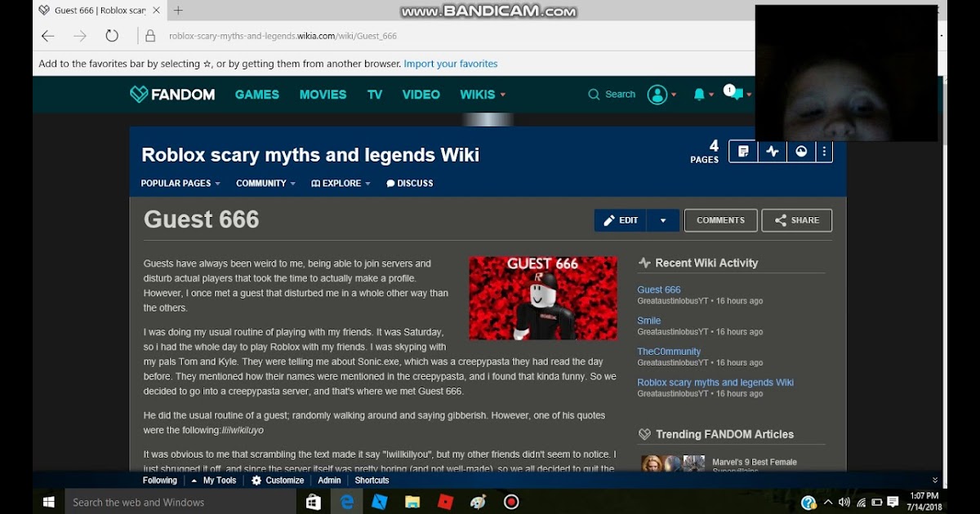
Task: Click the Following button in bottom toolbar
Action: [x=160, y=481]
